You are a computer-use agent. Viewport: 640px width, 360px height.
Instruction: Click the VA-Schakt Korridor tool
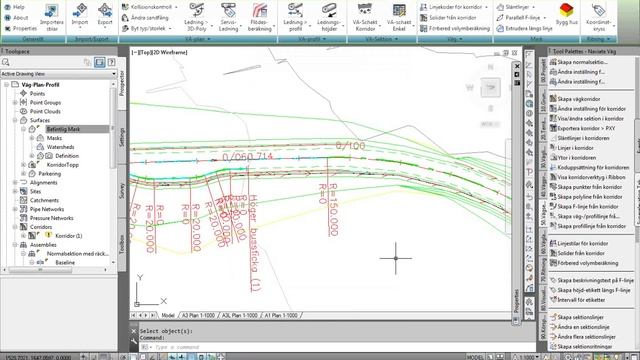coord(365,17)
